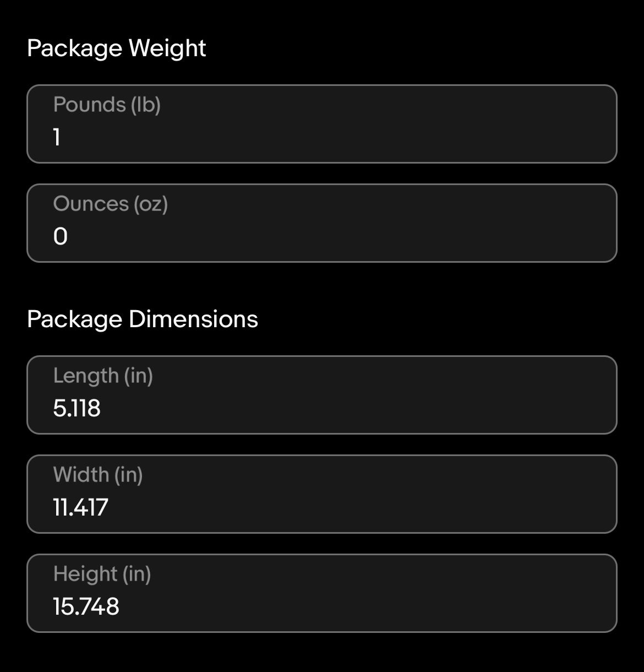
Task: Click the "Ounces (oz)" label text
Action: coord(110,204)
